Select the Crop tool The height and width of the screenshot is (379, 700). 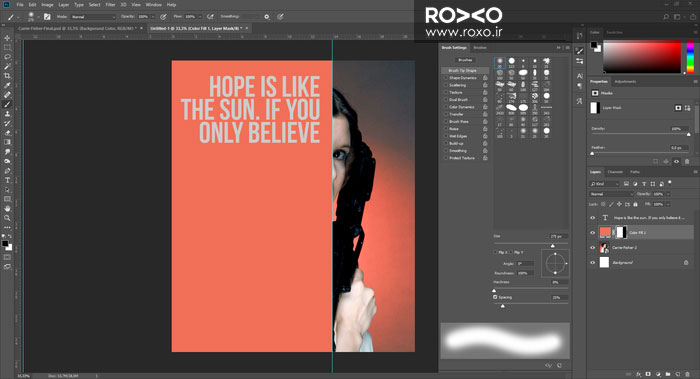[7, 76]
